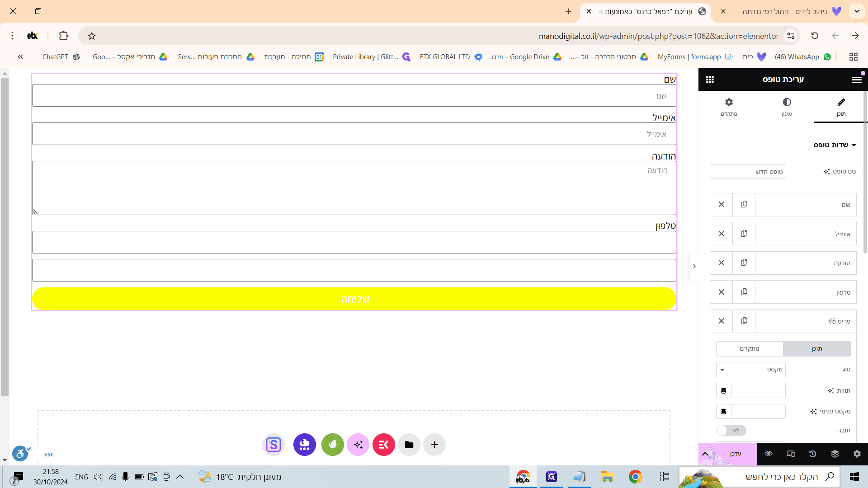Click the S logo circle button

coord(274,445)
